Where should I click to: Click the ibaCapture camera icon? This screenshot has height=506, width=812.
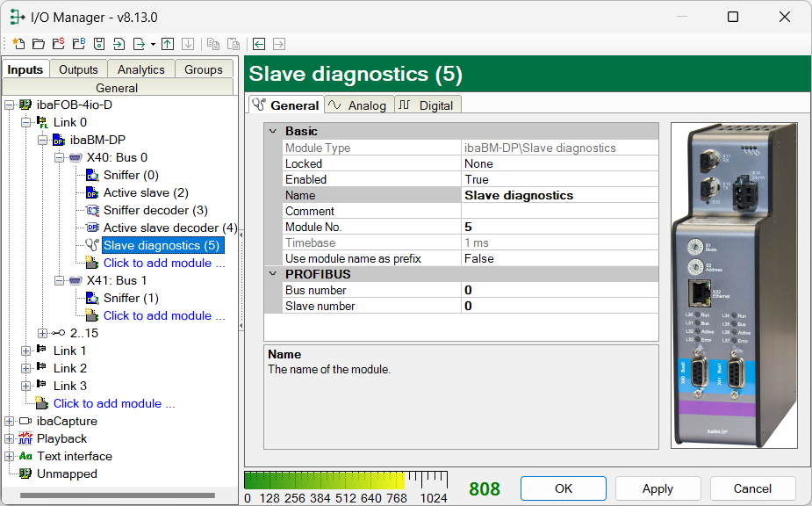click(x=25, y=421)
